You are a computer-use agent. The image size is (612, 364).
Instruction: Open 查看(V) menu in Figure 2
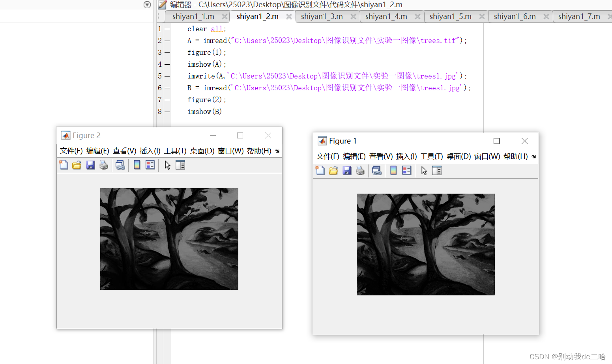tap(125, 151)
